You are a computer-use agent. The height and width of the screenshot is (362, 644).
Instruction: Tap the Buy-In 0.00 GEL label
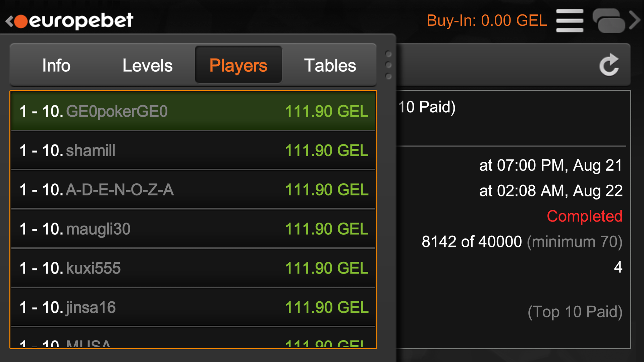(x=487, y=21)
